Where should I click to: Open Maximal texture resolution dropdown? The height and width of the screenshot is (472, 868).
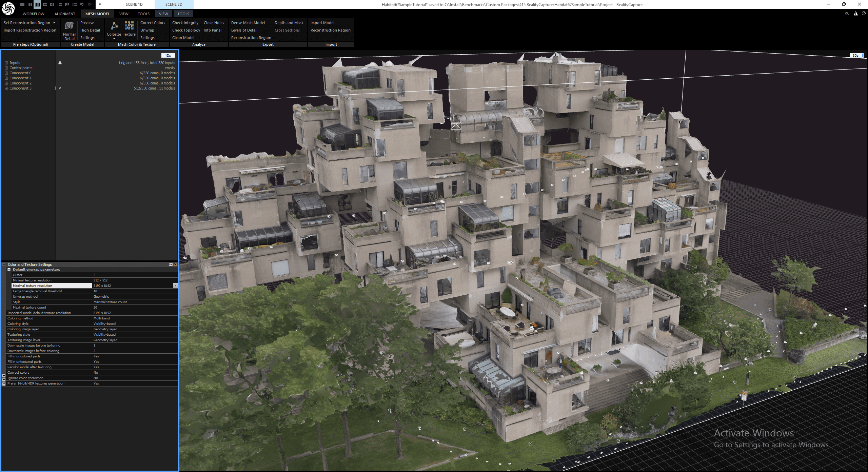click(x=175, y=286)
